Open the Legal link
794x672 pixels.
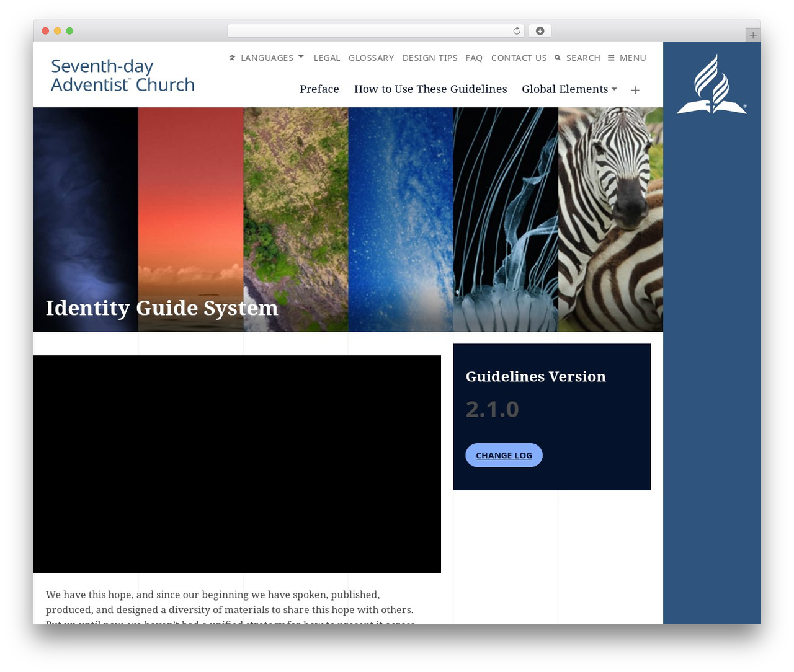pyautogui.click(x=327, y=58)
